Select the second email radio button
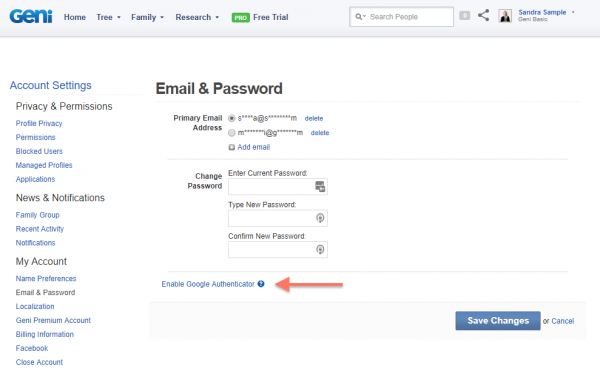This screenshot has width=600, height=383. tap(232, 133)
